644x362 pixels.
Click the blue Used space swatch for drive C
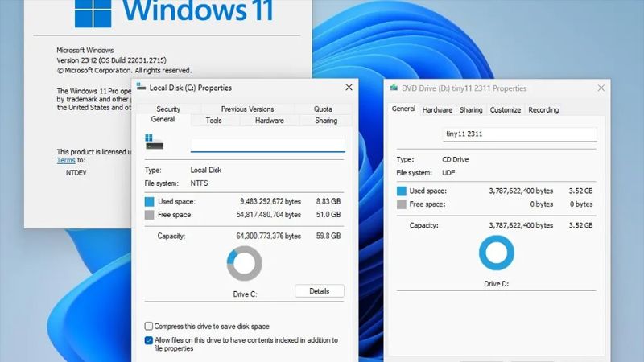[x=149, y=202]
